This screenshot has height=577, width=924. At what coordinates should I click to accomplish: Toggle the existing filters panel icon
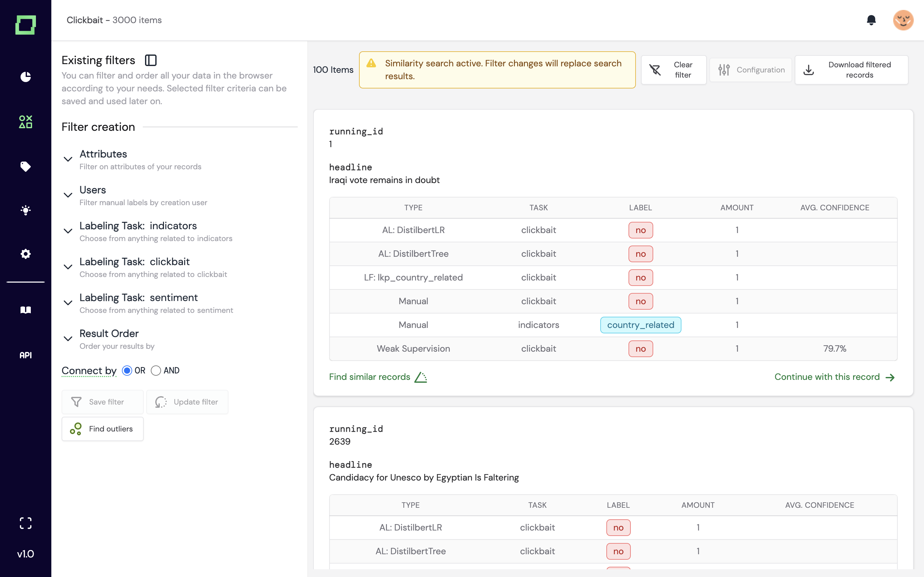[x=151, y=60]
